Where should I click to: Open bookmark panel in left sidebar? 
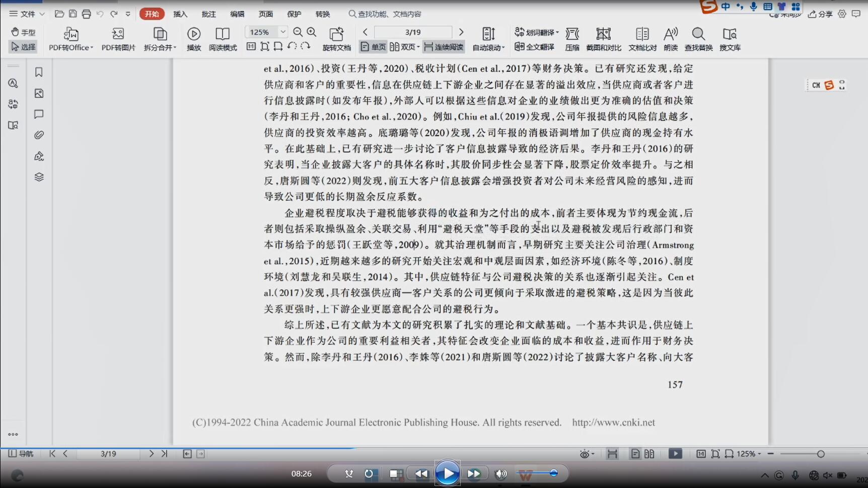tap(39, 72)
